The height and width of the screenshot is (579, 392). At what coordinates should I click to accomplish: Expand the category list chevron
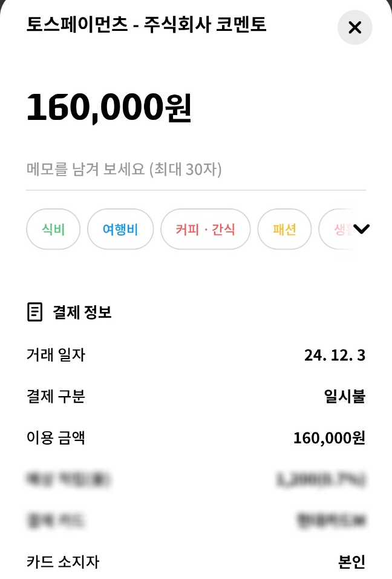(x=362, y=229)
